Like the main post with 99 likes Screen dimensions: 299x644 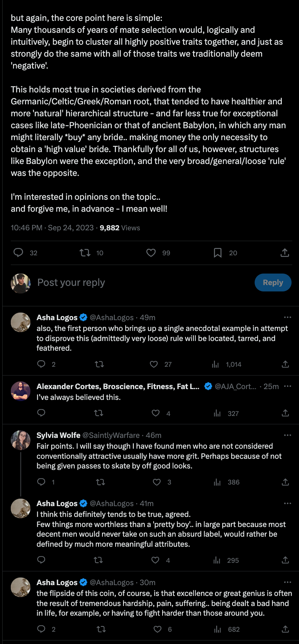[x=151, y=253]
